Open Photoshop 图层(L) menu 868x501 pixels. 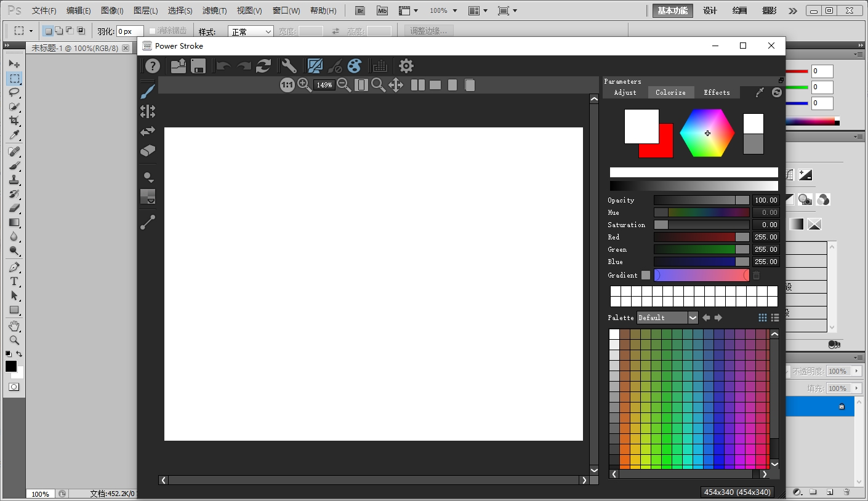point(146,10)
